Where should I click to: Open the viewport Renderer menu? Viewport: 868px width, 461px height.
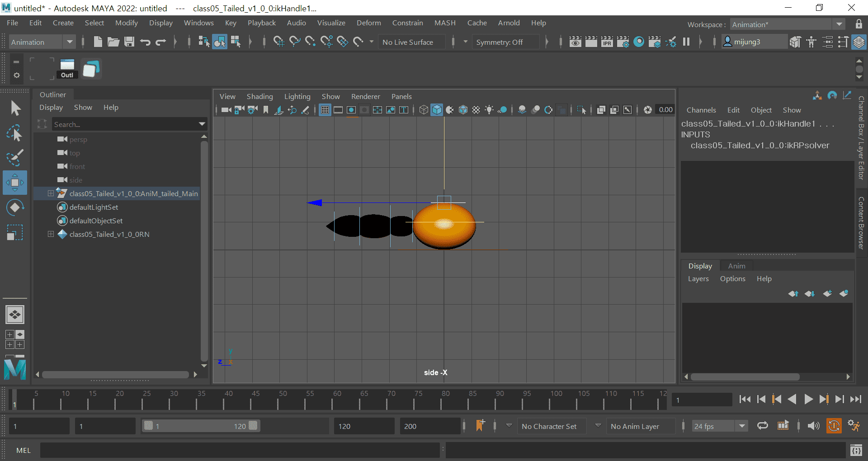pos(365,96)
